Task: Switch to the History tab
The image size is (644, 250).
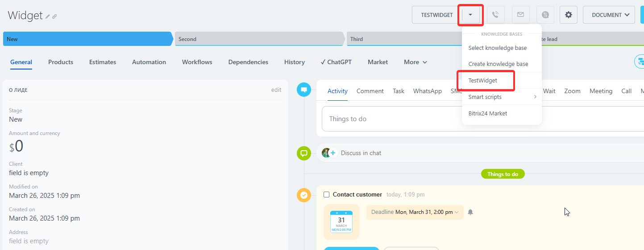Action: (x=295, y=62)
